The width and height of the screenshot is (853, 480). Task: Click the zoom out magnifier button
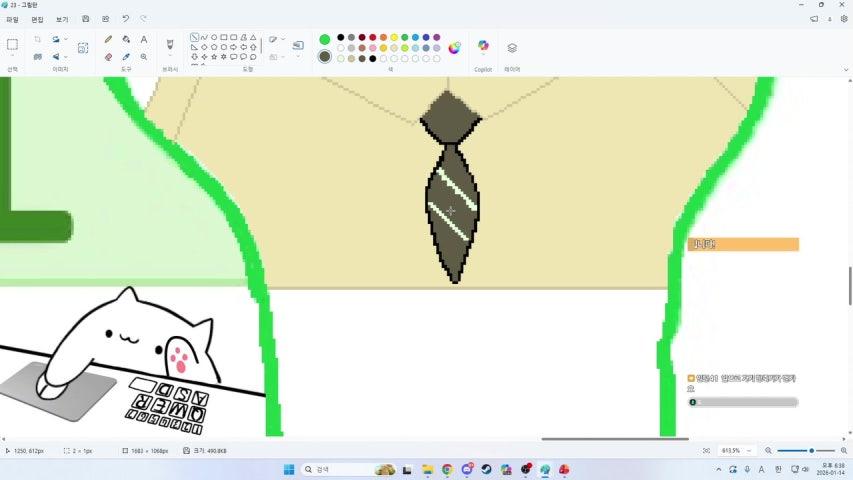(768, 451)
